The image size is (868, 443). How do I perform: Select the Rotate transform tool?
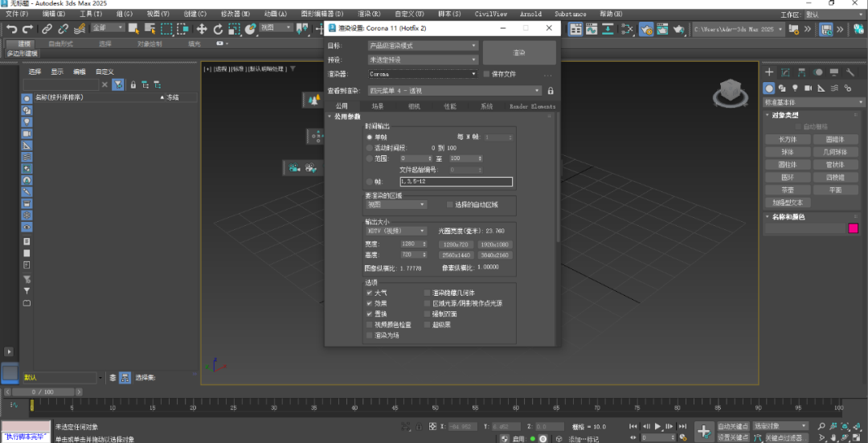tap(218, 29)
